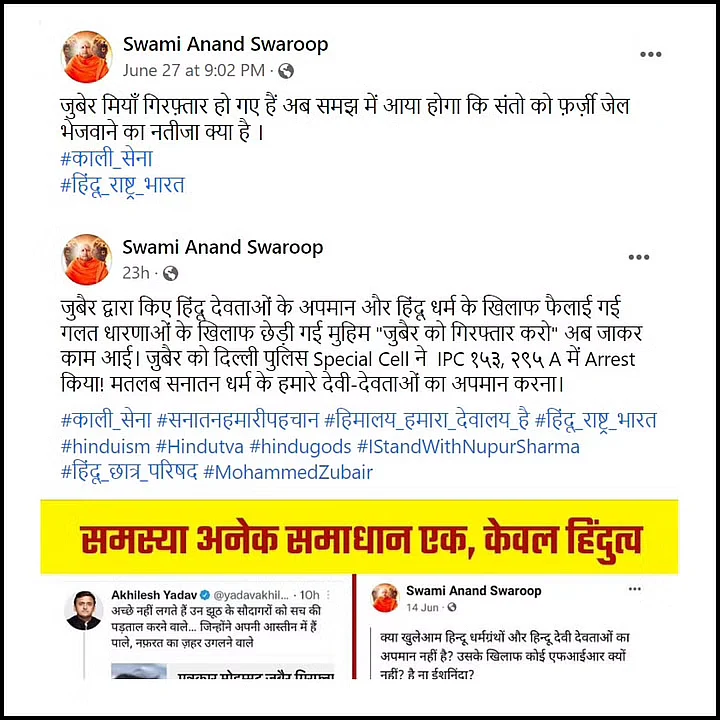
Task: Click the yellow समस्या अनेक समाधान एक banner
Action: pyautogui.click(x=360, y=538)
